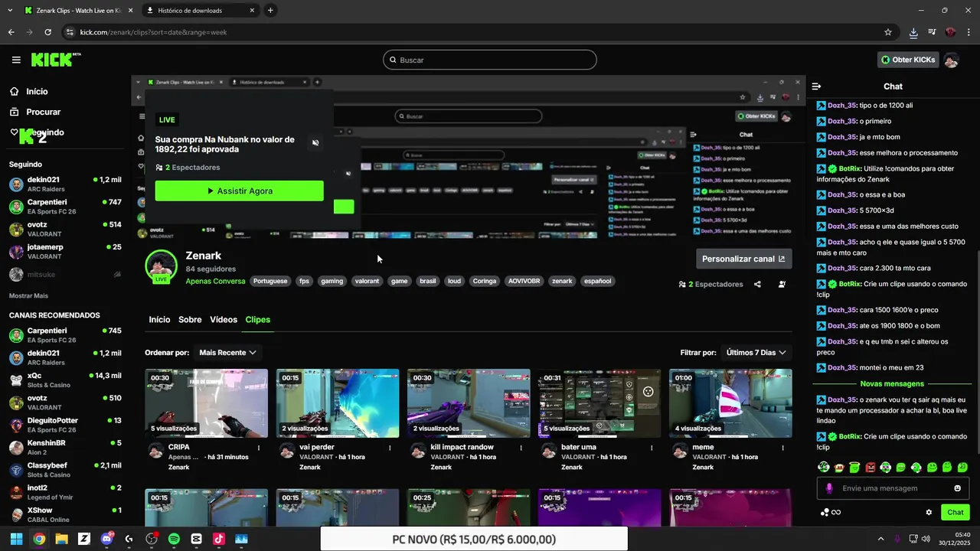Open Chrome downloads icon in toolbar

point(913,32)
